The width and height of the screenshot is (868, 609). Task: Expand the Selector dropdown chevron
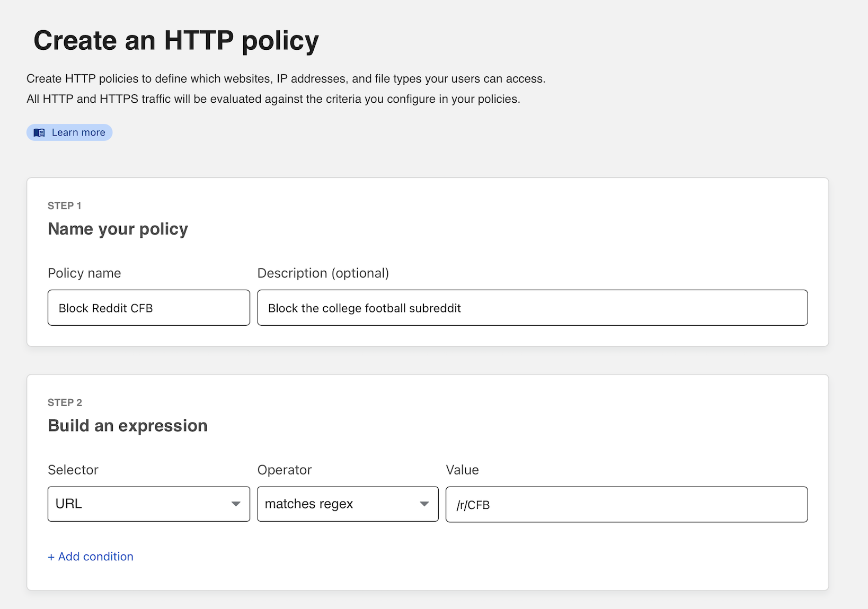[236, 504]
